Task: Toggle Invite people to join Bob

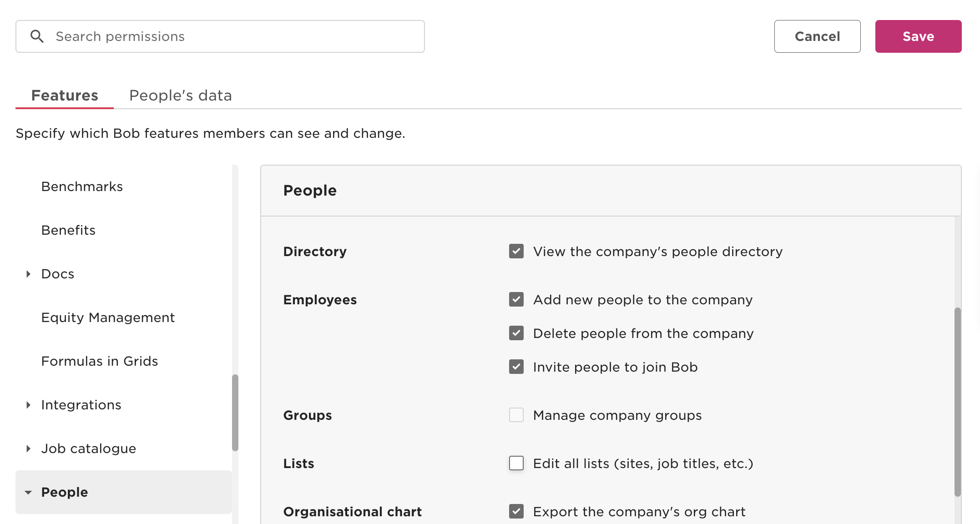Action: [x=516, y=367]
